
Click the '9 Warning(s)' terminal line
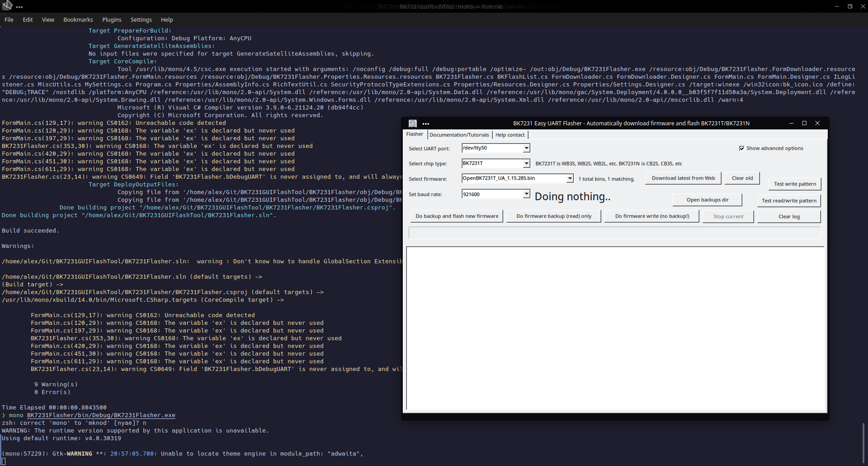(x=56, y=384)
